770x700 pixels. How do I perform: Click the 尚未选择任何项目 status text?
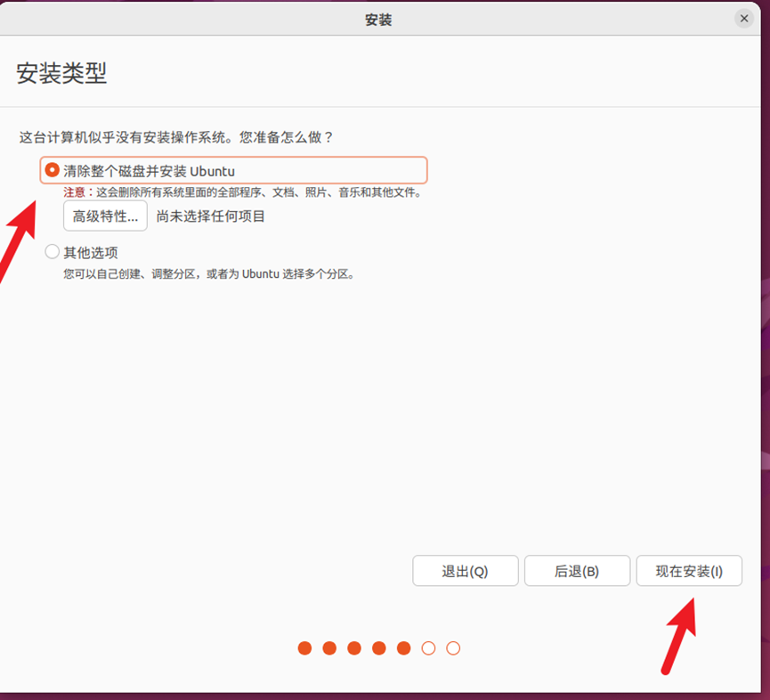click(x=211, y=216)
